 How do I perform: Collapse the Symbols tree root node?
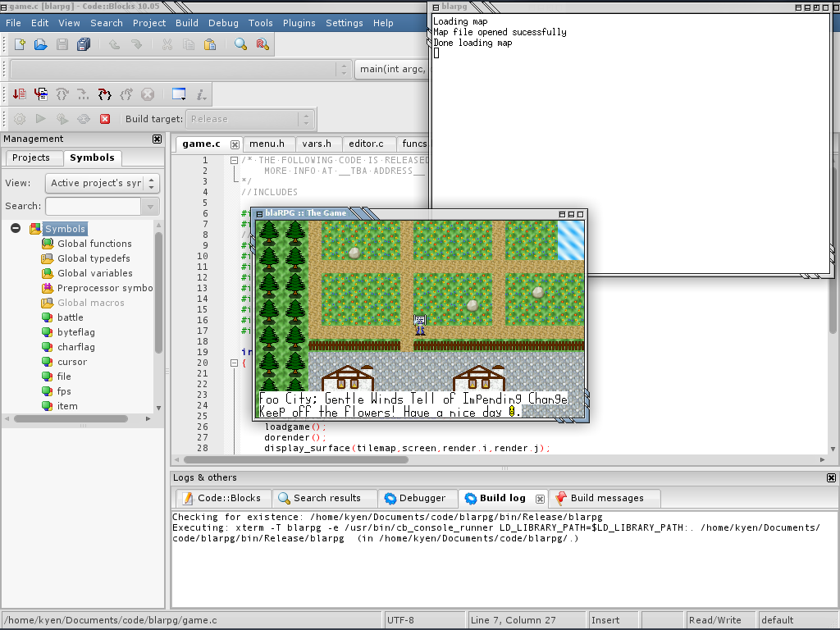click(16, 229)
